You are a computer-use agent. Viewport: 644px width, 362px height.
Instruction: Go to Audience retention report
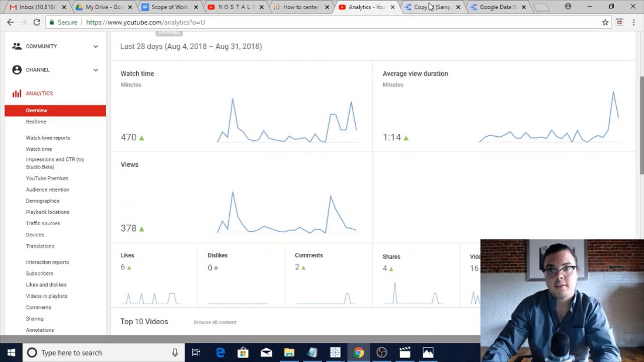point(48,190)
